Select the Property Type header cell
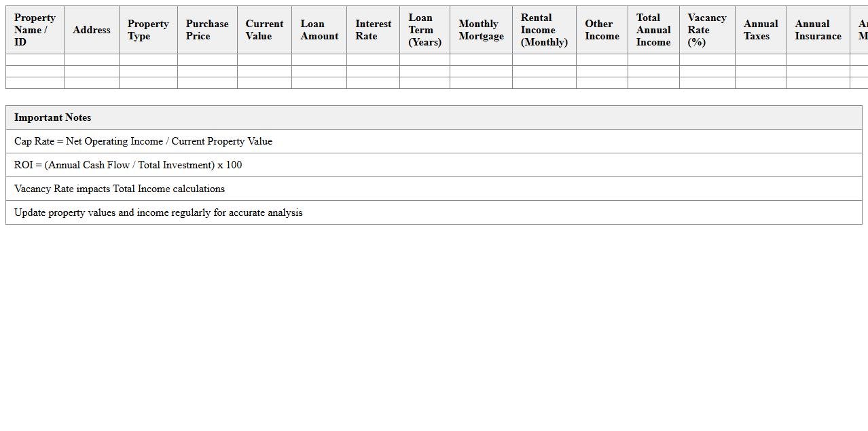Viewport: 868px width, 431px height. (147, 29)
